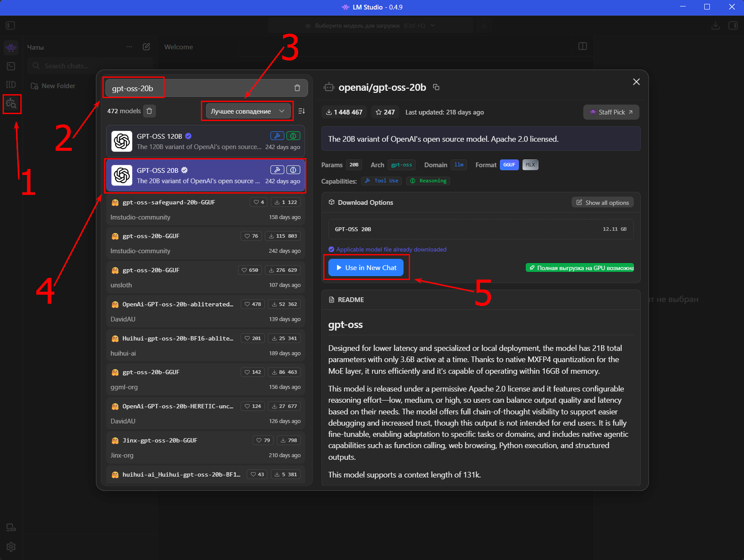Select OpenAi-GPT-oss-20b-HERETIC result

[206, 414]
